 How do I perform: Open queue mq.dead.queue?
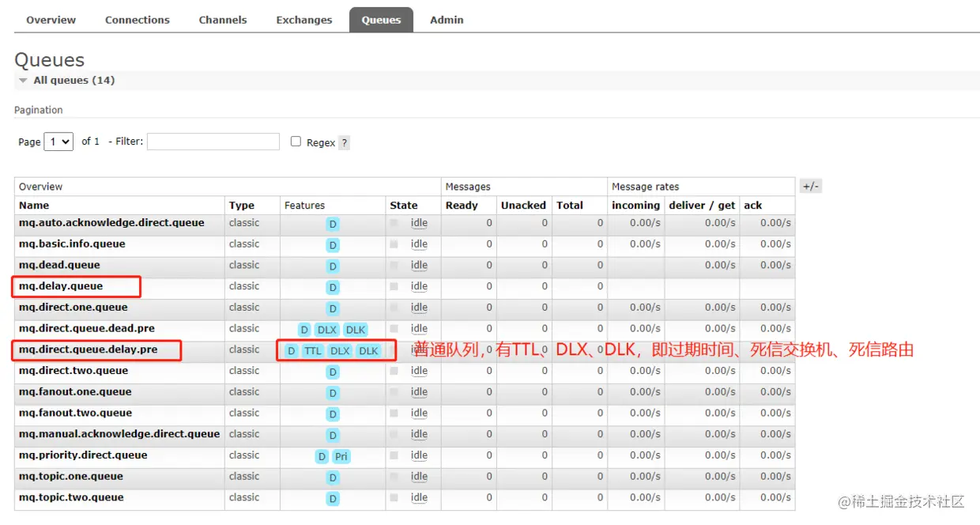(59, 266)
